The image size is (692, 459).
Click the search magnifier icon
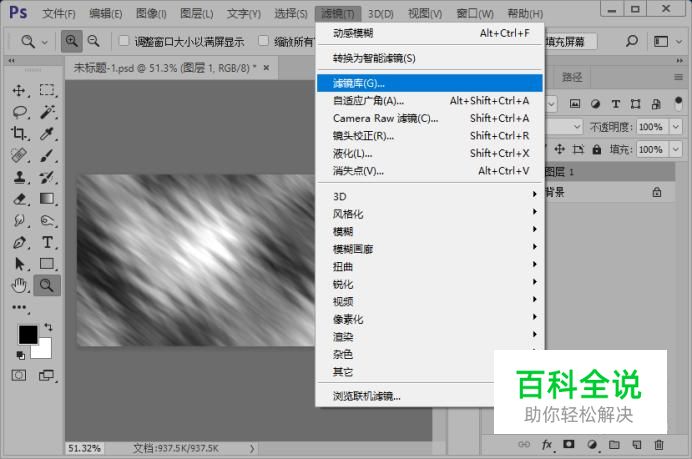click(x=632, y=41)
